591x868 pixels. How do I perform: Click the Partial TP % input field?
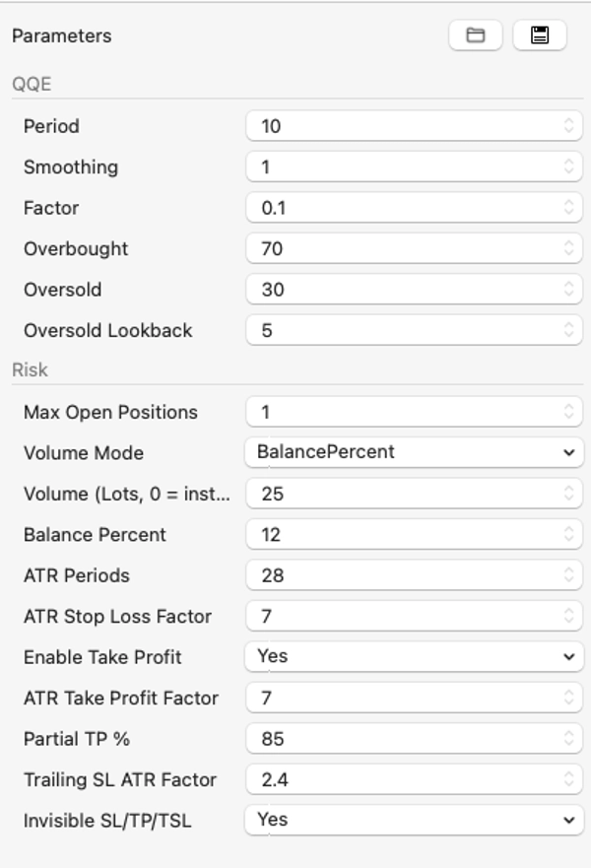pos(404,738)
